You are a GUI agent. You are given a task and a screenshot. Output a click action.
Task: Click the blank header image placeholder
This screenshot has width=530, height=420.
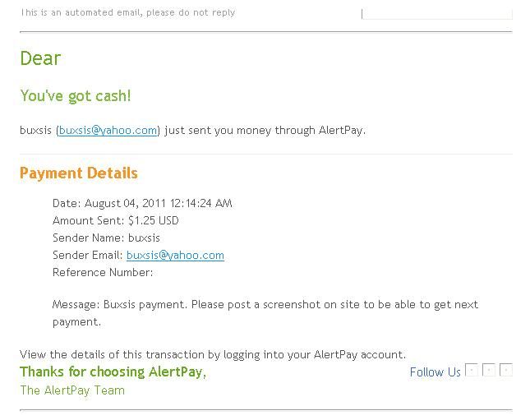(x=437, y=14)
